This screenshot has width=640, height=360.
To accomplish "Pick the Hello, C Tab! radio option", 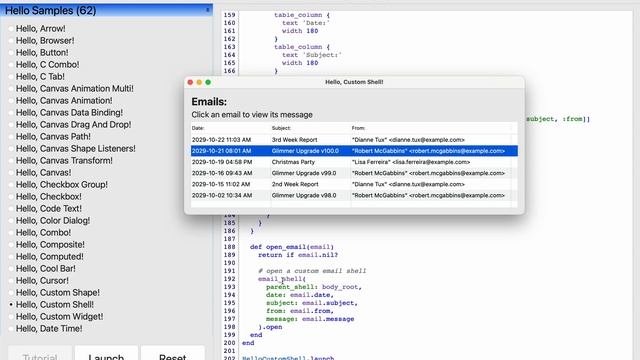I will pyautogui.click(x=11, y=76).
